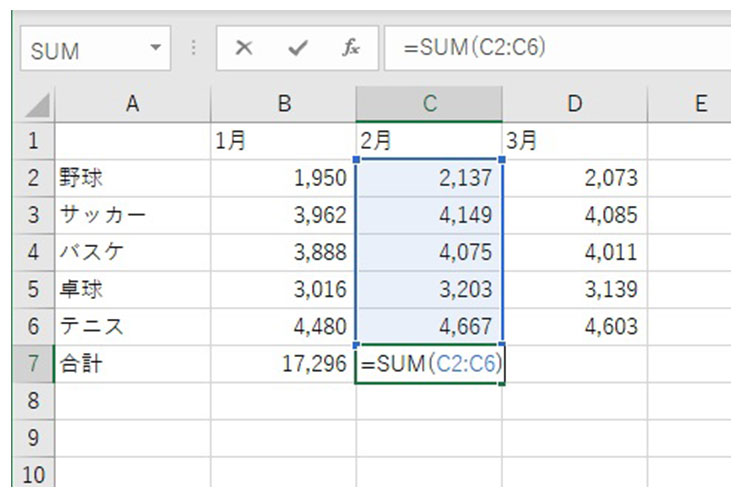The image size is (740, 499).
Task: Select row 7 header
Action: (31, 365)
